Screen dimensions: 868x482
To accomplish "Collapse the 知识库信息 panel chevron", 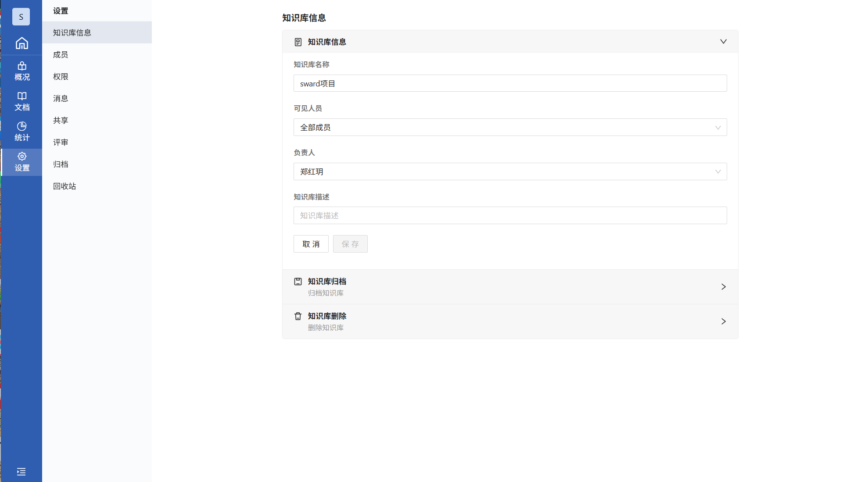I will [x=723, y=42].
